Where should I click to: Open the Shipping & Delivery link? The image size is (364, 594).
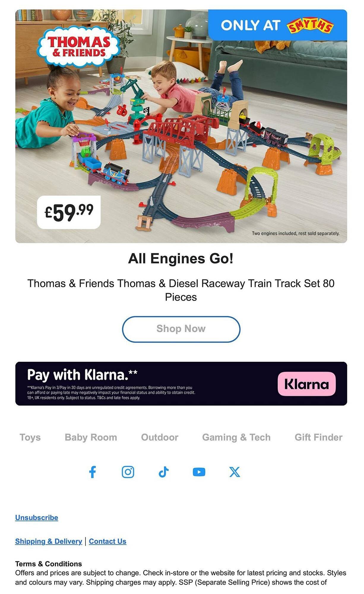click(49, 541)
